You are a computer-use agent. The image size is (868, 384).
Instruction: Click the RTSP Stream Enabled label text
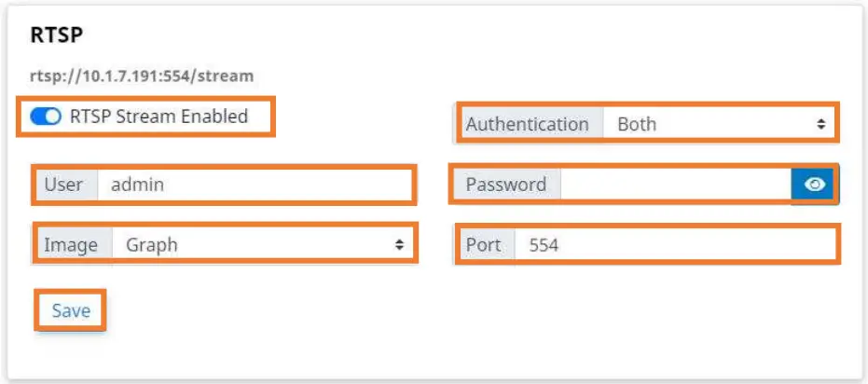click(158, 117)
